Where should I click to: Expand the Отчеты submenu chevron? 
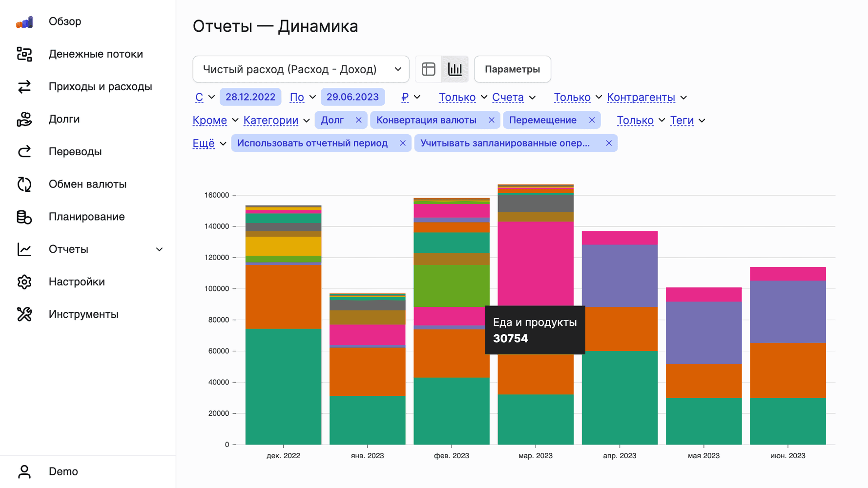pos(159,249)
